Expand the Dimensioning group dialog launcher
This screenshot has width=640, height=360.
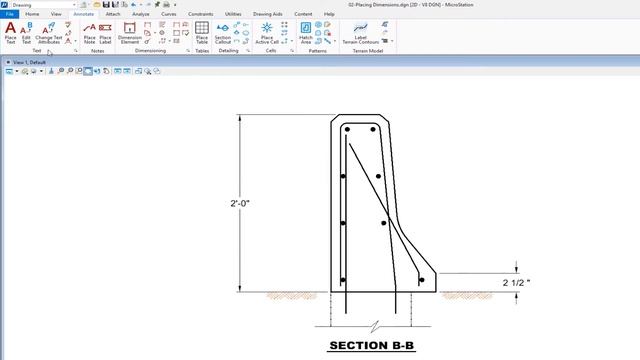(188, 51)
